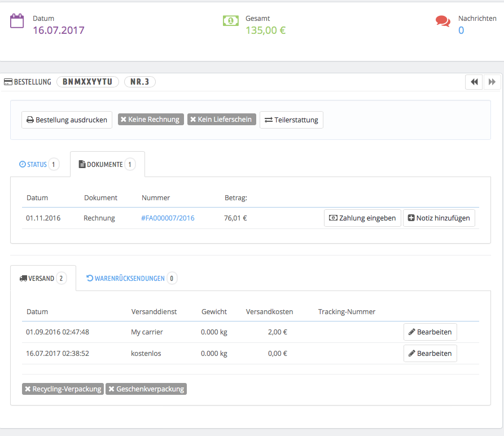Click the kostenlos carrier cell
504x436 pixels.
[x=146, y=354]
